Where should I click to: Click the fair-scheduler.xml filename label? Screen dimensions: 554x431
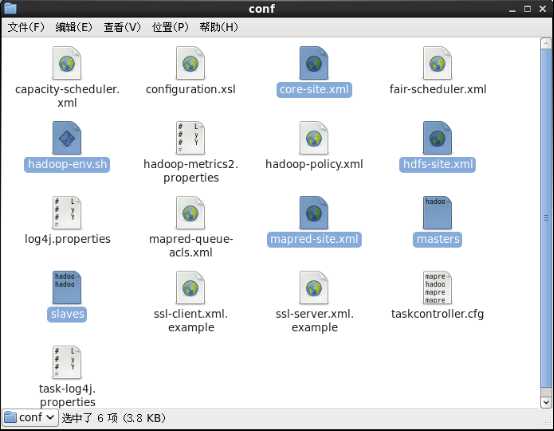point(438,89)
